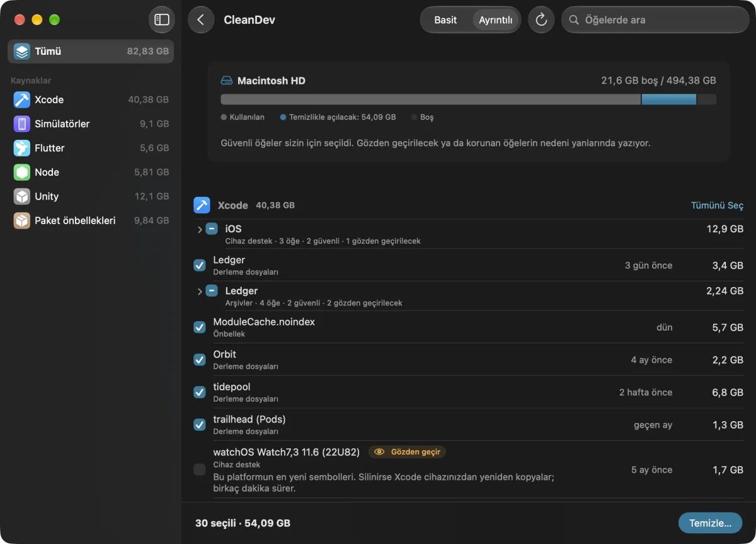Toggle the iOS group mixed checkbox
This screenshot has height=544, width=756.
pos(212,229)
